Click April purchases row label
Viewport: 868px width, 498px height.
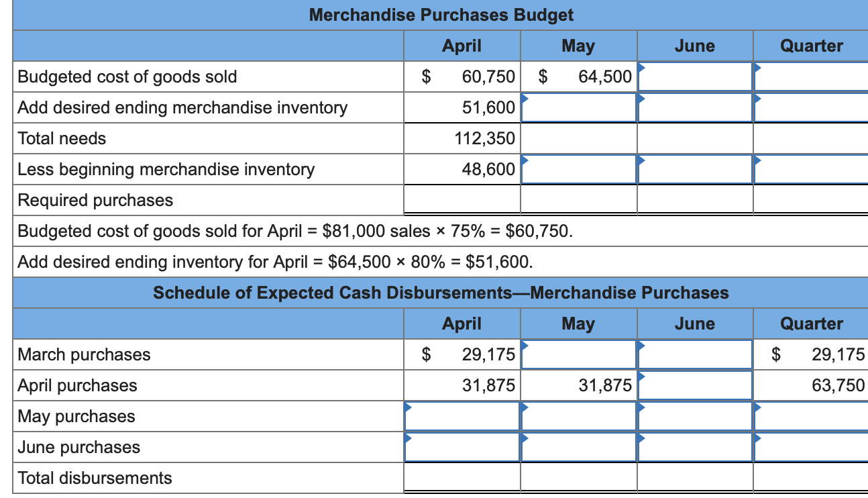coord(77,385)
